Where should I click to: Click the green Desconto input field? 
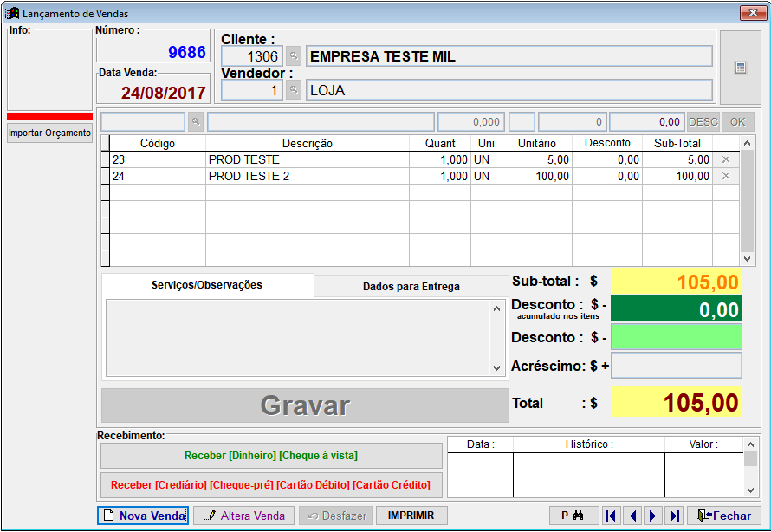point(676,337)
